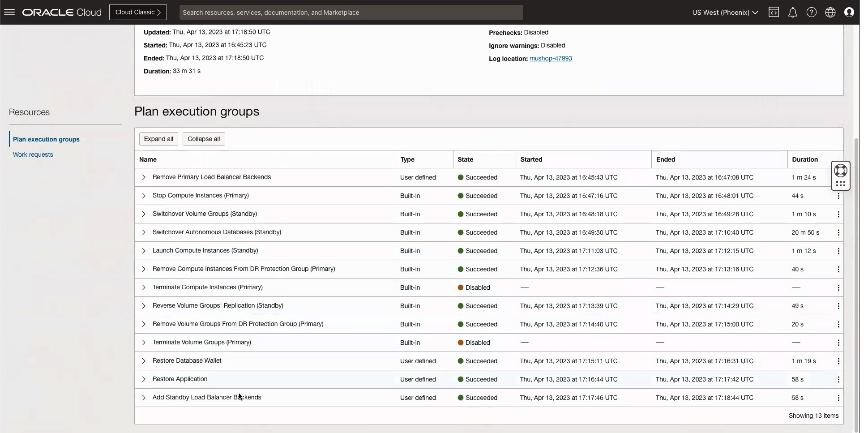Open actions menu for Add Standby Load Balancer Backends
This screenshot has height=433, width=868.
coord(838,398)
